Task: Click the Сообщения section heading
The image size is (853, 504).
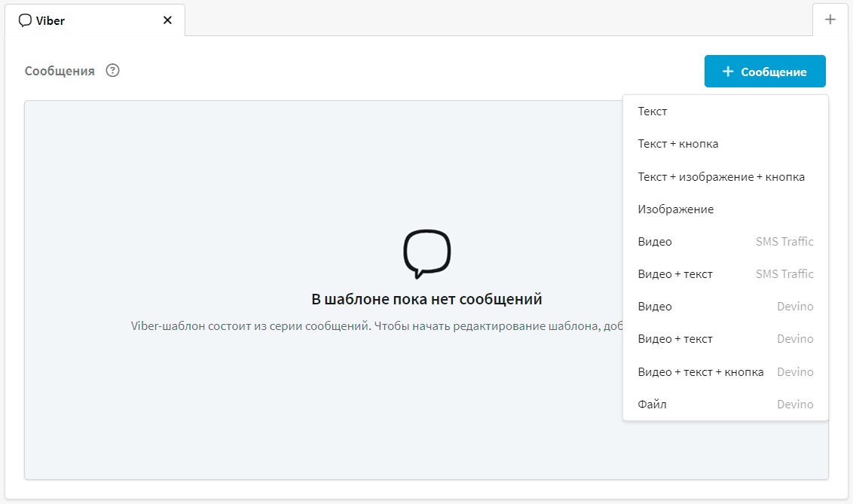Action: (60, 72)
